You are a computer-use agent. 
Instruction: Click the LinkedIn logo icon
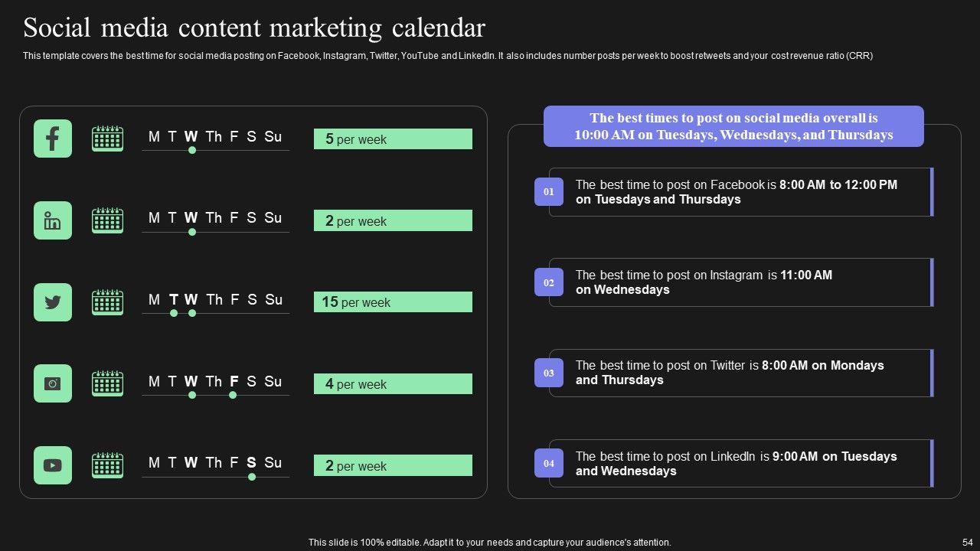53,220
